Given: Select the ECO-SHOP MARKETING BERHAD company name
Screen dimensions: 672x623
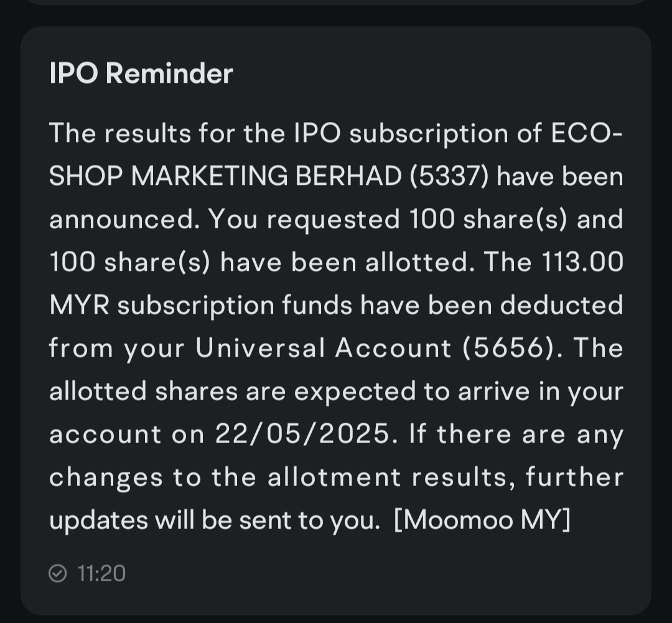Looking at the screenshot, I should point(336,154).
